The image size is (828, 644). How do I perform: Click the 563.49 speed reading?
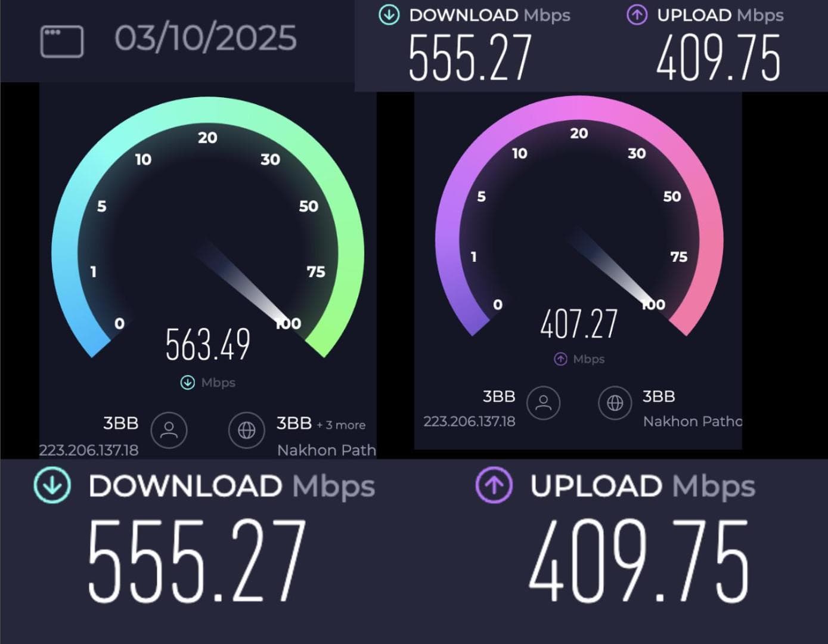tap(207, 345)
